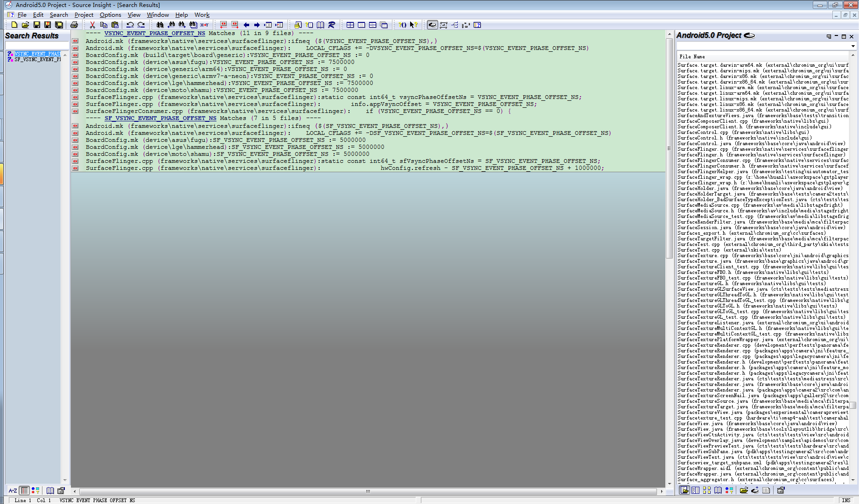Select SF_VSYNC_EVENT_PI symbol in Search Results

37,60
